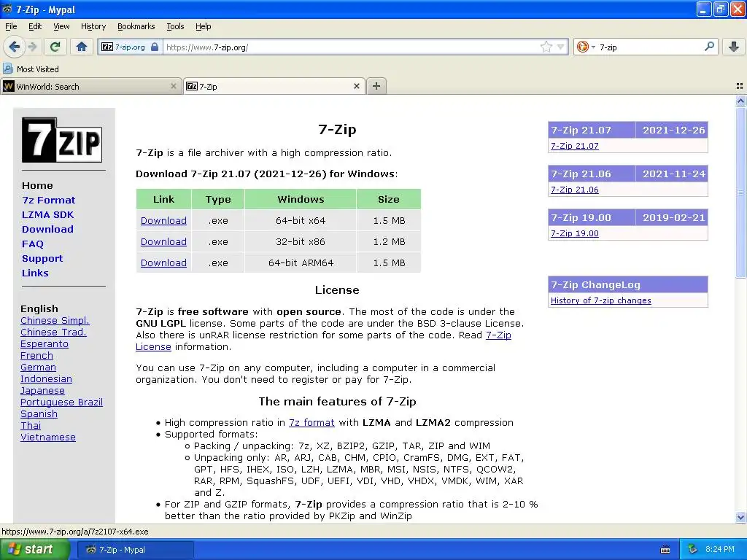Open the File menu
The height and width of the screenshot is (560, 747).
click(x=11, y=26)
